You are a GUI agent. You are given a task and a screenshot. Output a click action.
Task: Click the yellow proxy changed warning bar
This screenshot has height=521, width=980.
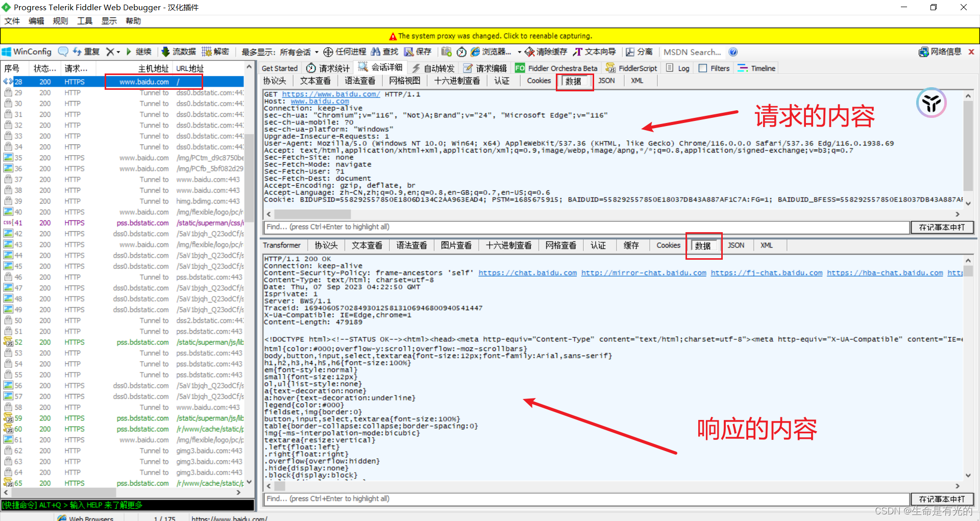(489, 36)
